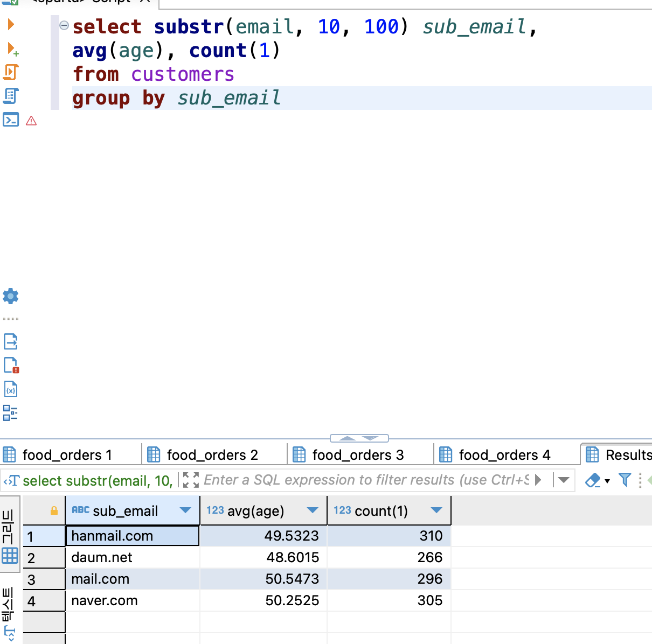The width and height of the screenshot is (652, 644).
Task: Select row number 1 header
Action: (44, 536)
